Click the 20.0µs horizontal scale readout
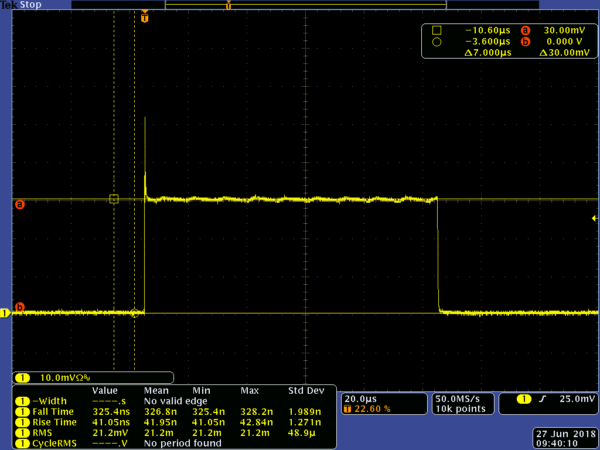This screenshot has height=450, width=600. pos(360,399)
